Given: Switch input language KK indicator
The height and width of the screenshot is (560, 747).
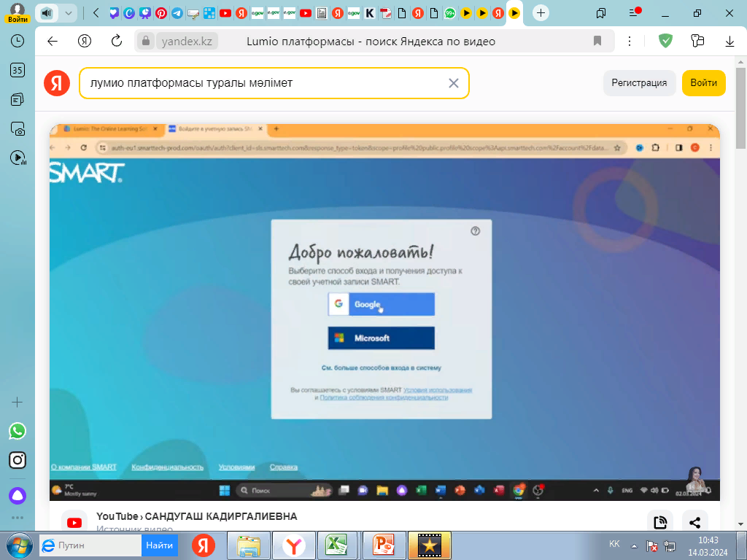Looking at the screenshot, I should 614,544.
